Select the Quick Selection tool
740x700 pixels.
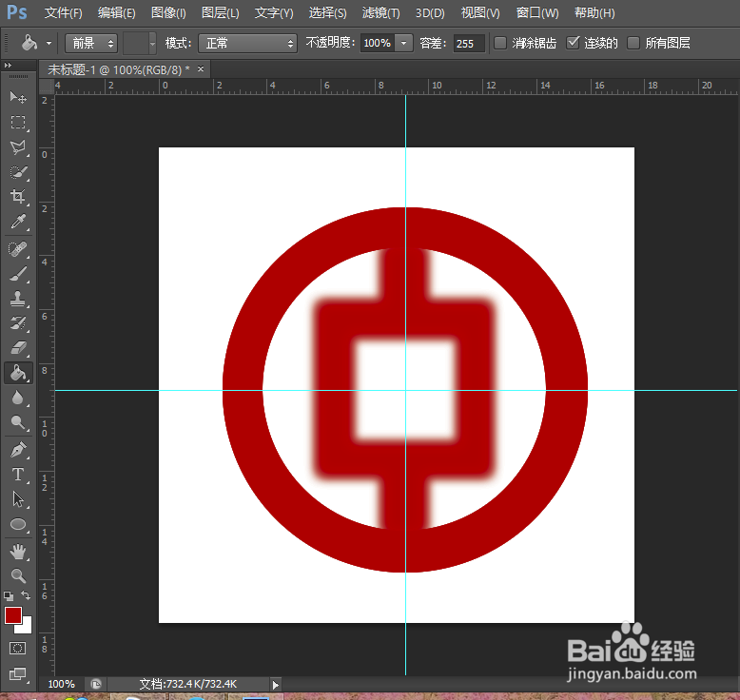point(18,172)
